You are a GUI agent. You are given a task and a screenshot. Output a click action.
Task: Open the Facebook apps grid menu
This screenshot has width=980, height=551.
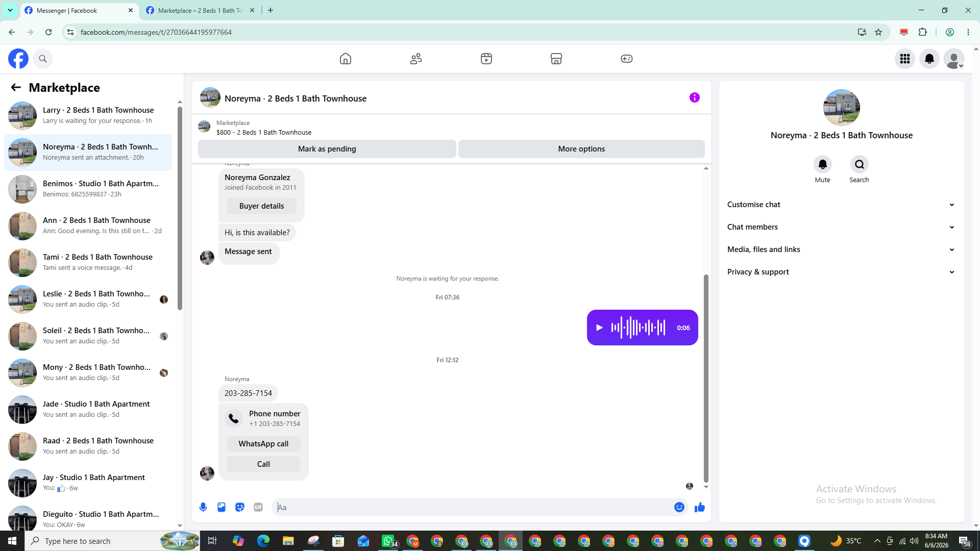pos(905,59)
